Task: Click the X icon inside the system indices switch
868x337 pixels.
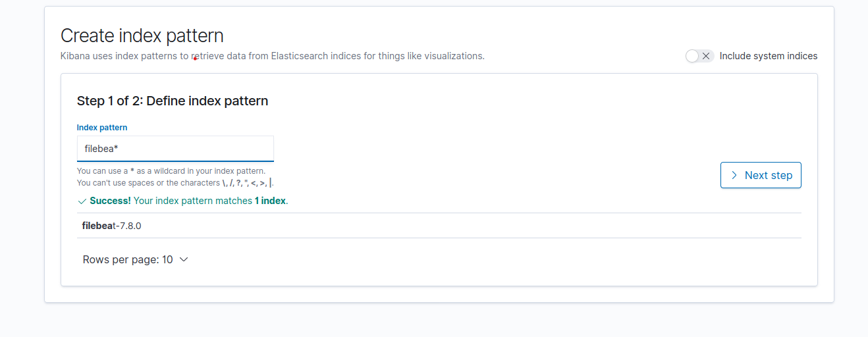Action: click(706, 56)
